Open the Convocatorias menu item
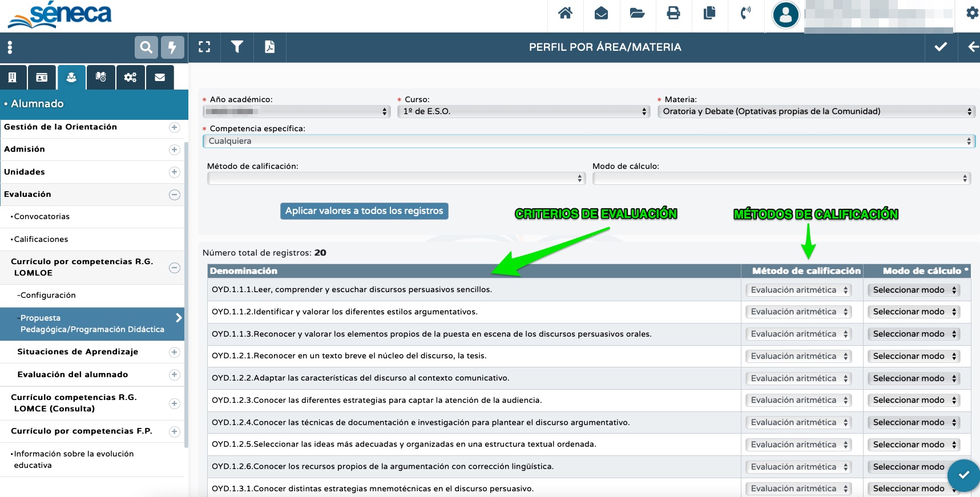The image size is (980, 497). coord(41,217)
